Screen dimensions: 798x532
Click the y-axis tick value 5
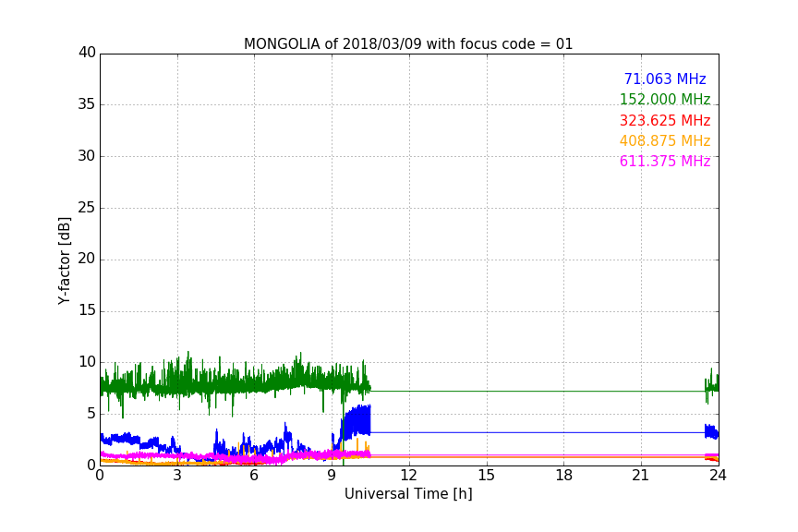(x=91, y=414)
